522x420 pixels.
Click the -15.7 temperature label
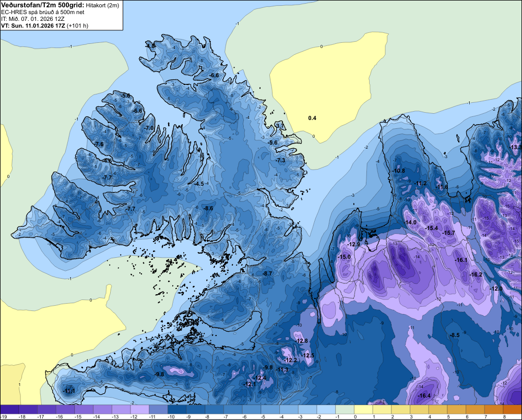coord(448,233)
